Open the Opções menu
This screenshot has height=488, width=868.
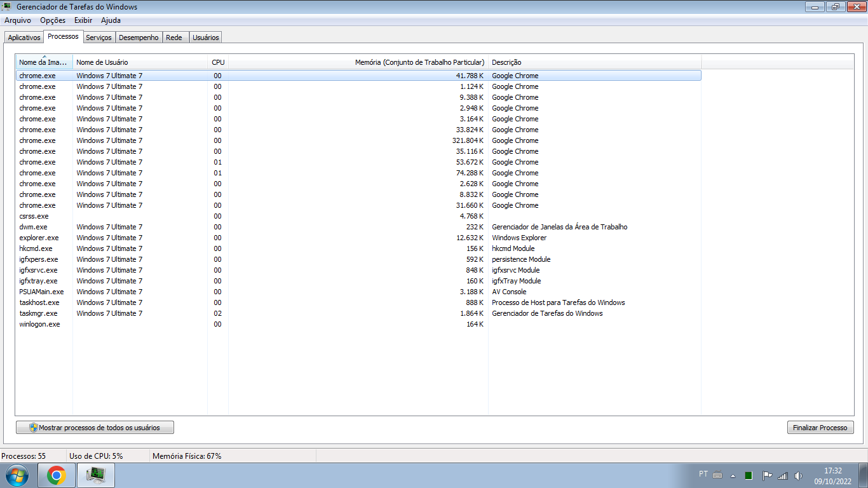[53, 20]
